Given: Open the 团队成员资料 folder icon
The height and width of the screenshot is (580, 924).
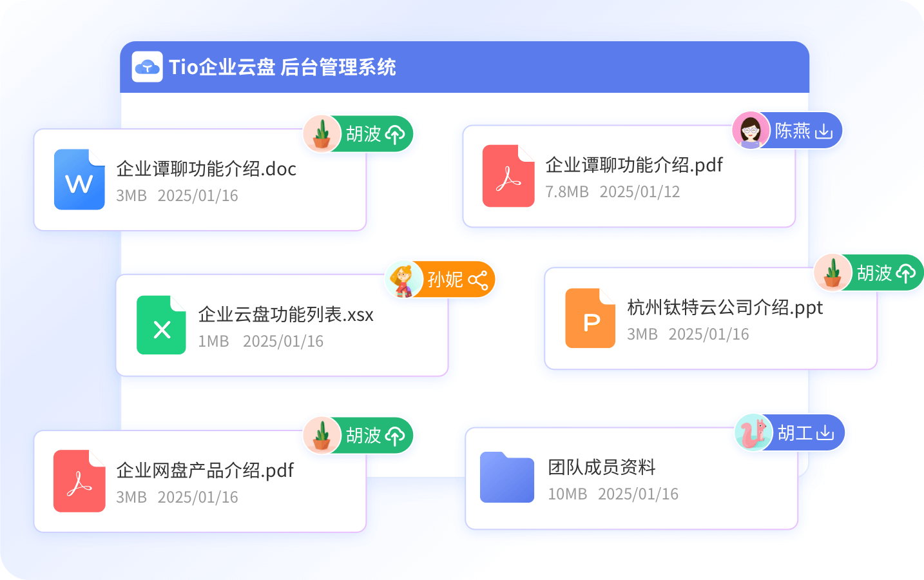Looking at the screenshot, I should (507, 478).
